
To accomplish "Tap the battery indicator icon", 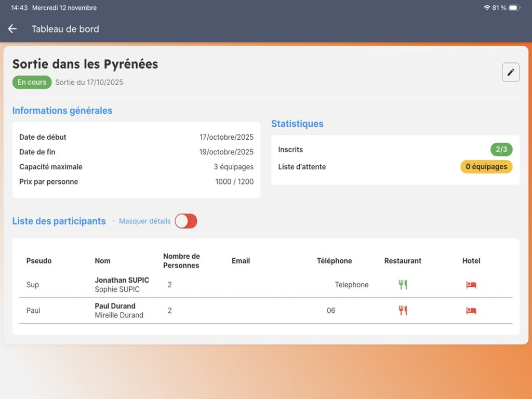I will tap(514, 8).
